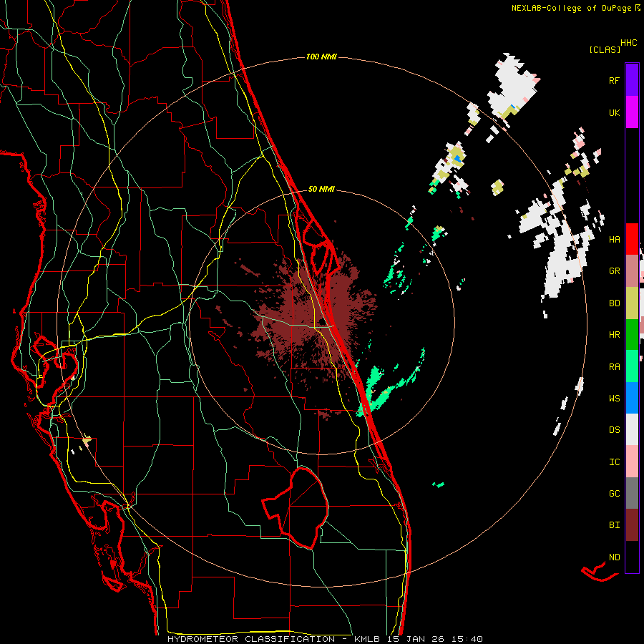This screenshot has height=644, width=644.
Task: Click the 'ND' legend label
Action: pos(614,557)
